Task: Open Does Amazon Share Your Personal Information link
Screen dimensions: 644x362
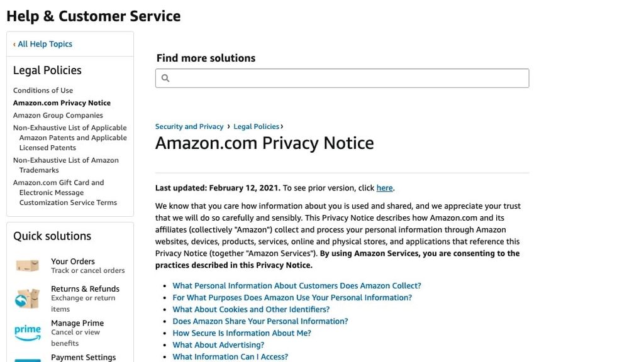Action: coord(260,321)
